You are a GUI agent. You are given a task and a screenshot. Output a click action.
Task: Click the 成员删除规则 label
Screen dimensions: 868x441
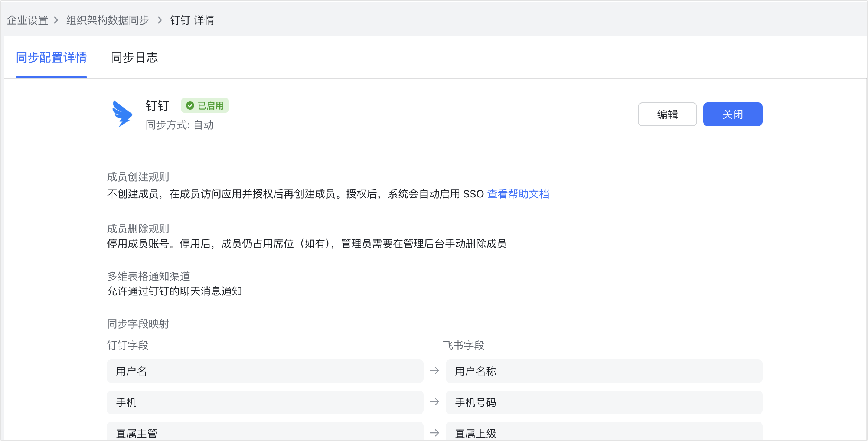[138, 229]
